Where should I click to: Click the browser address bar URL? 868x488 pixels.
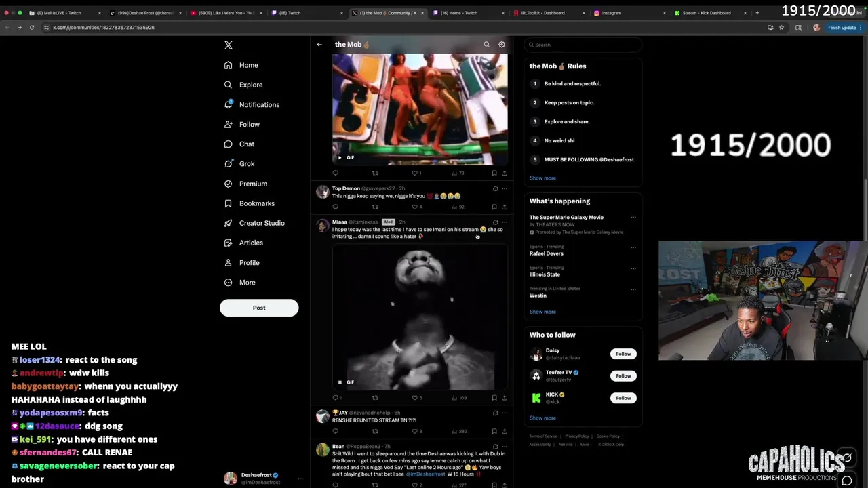pyautogui.click(x=104, y=28)
